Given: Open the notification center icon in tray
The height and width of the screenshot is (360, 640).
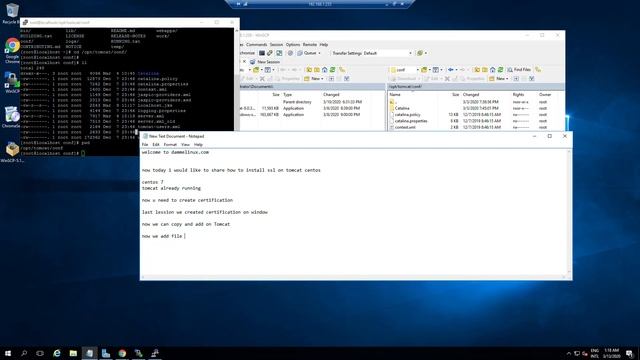Looking at the screenshot, I should click(630, 353).
